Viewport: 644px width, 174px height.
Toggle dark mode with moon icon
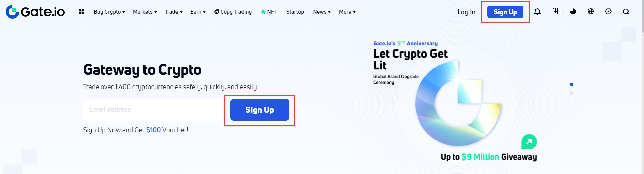click(573, 12)
